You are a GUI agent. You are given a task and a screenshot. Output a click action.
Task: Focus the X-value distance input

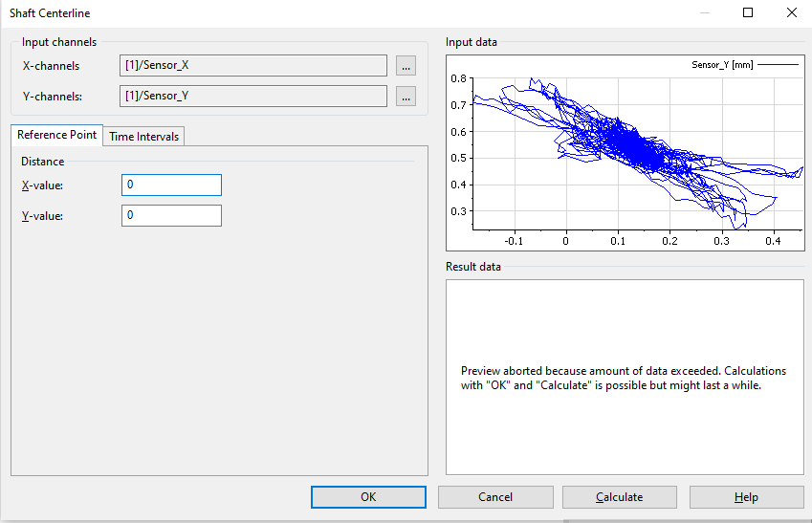171,185
